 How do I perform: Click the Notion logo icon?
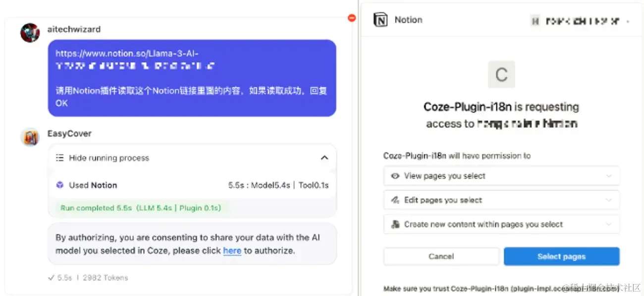380,20
